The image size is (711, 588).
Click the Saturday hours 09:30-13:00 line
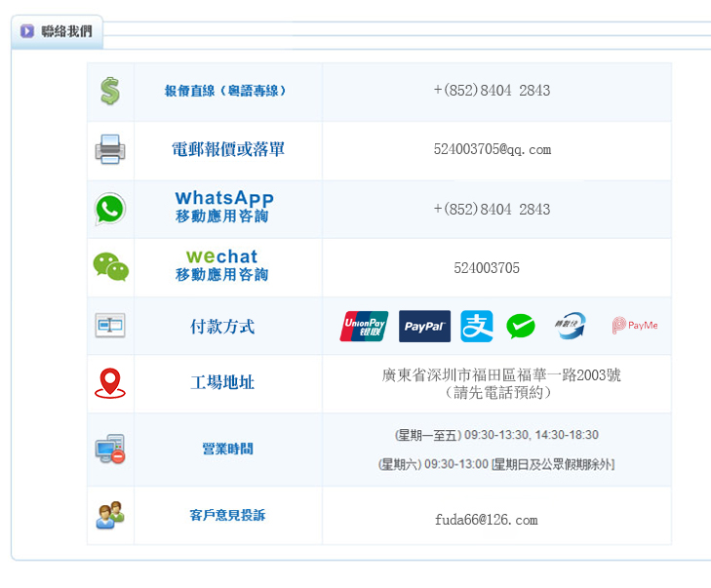click(496, 464)
